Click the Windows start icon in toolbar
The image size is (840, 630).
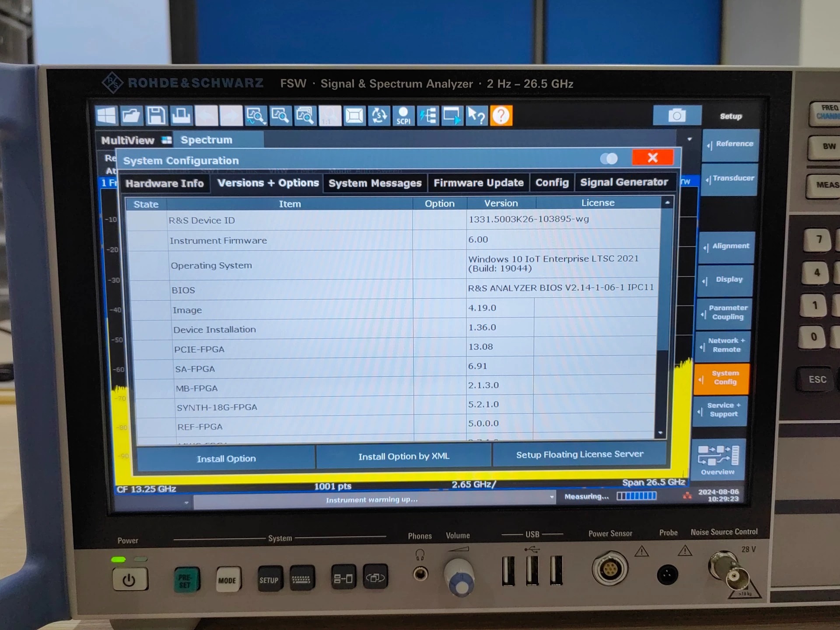(x=106, y=116)
